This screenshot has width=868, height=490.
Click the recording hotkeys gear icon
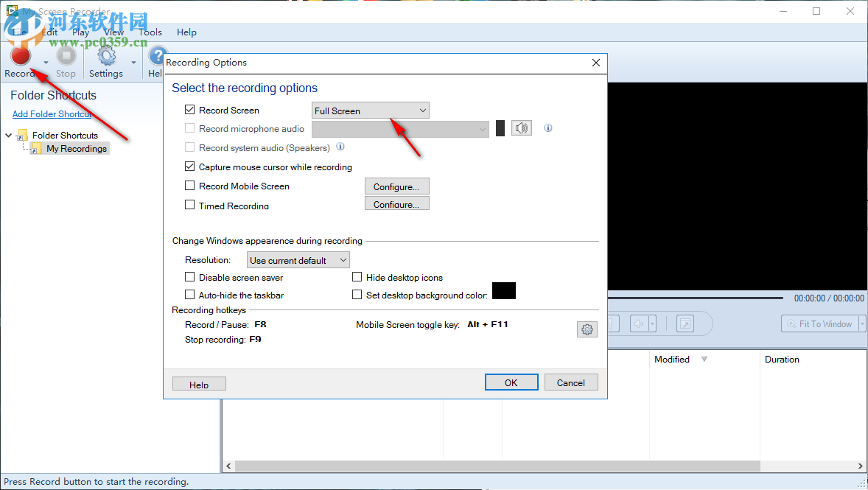[x=587, y=329]
